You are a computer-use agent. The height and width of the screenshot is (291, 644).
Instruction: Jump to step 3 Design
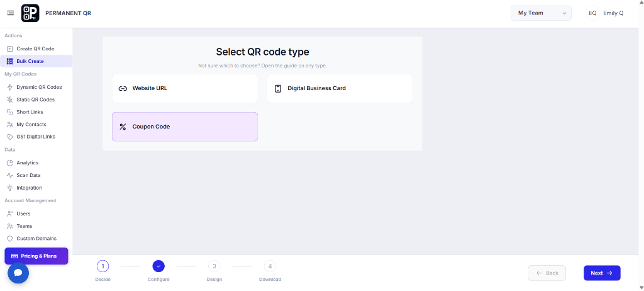214,266
